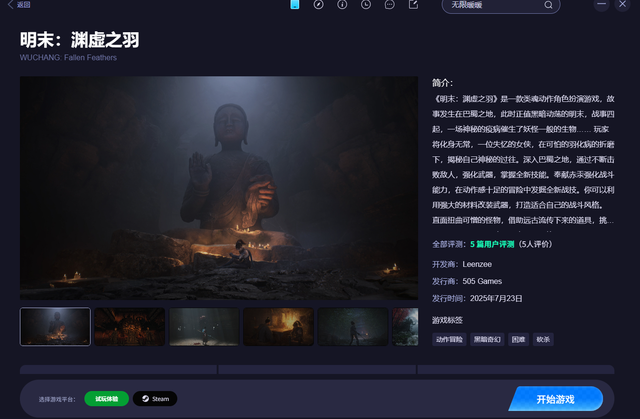
Task: Close the window with the X
Action: point(622,4)
